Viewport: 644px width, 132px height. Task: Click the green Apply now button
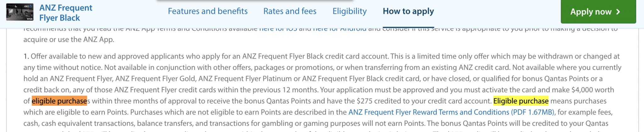click(x=598, y=12)
